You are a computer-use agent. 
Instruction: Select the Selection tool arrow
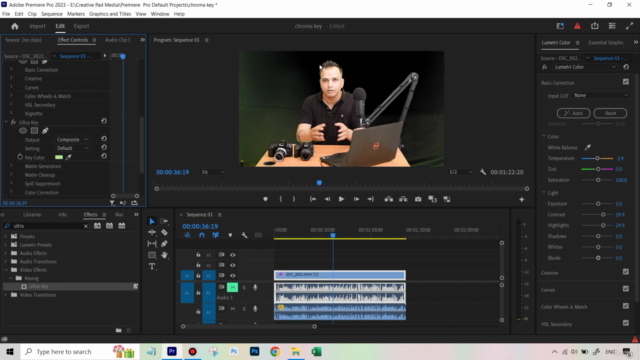pos(152,221)
